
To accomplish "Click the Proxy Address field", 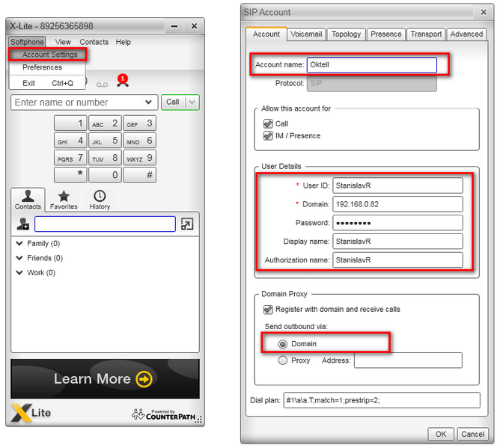I will point(408,360).
